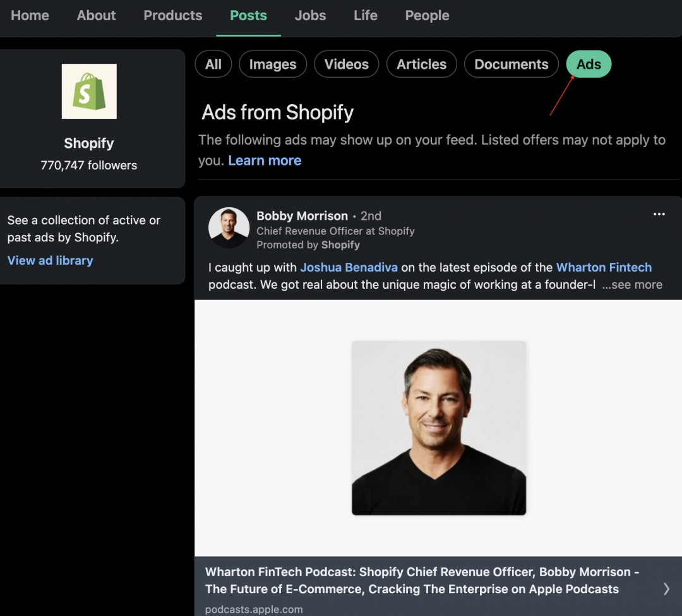
Task: Go to the People tab
Action: coord(427,16)
